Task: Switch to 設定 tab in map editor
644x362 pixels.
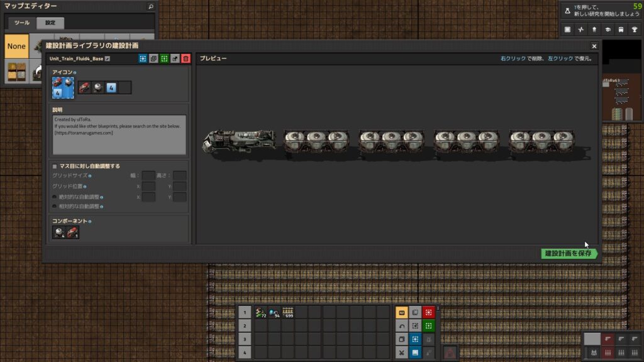Action: (x=50, y=23)
